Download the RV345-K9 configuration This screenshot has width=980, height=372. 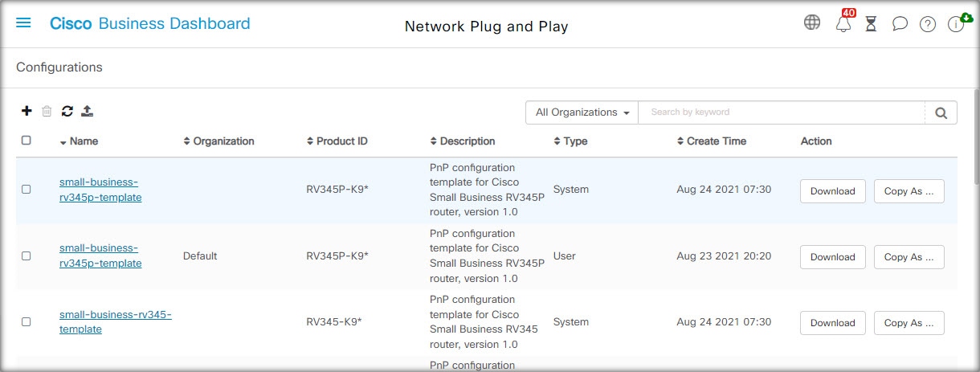coord(832,323)
